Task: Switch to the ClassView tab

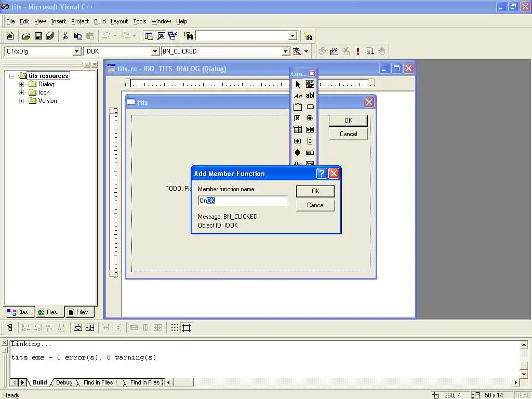Action: [20, 312]
